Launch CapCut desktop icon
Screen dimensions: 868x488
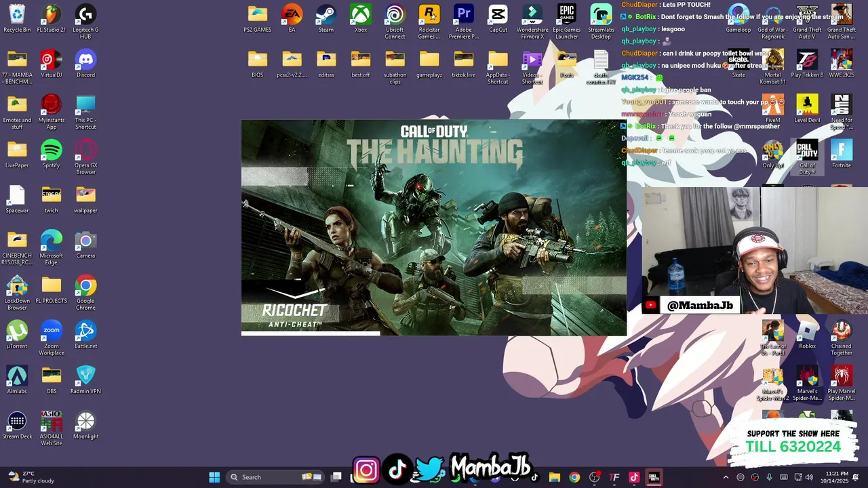tap(498, 18)
